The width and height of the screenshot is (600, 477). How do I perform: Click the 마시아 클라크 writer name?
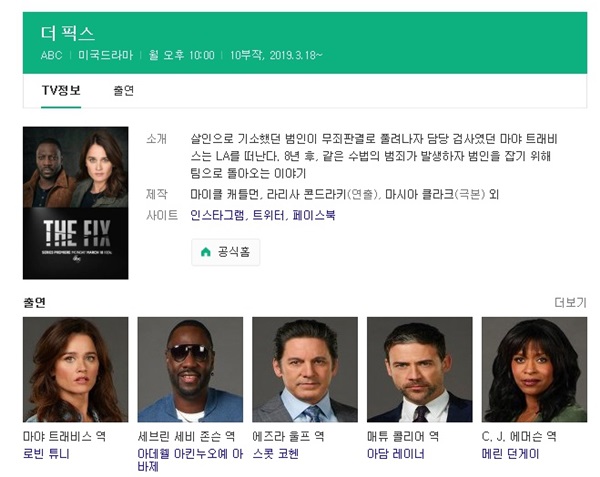pos(419,194)
